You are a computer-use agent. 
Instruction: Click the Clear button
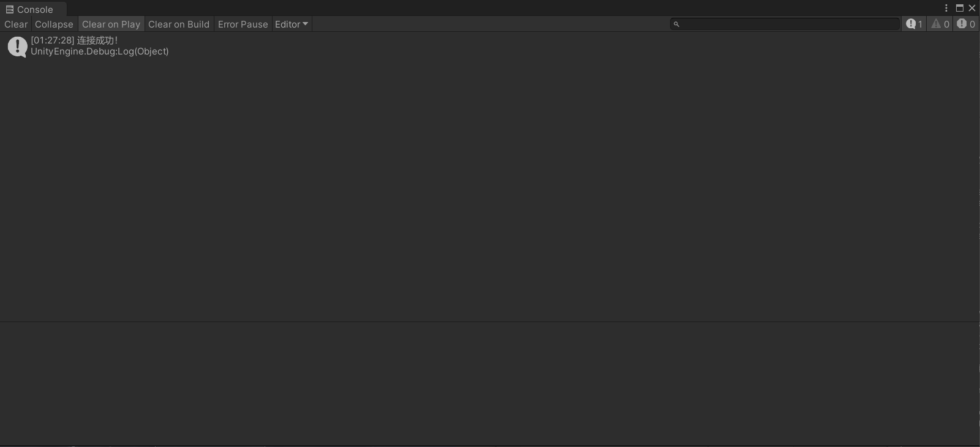point(16,24)
